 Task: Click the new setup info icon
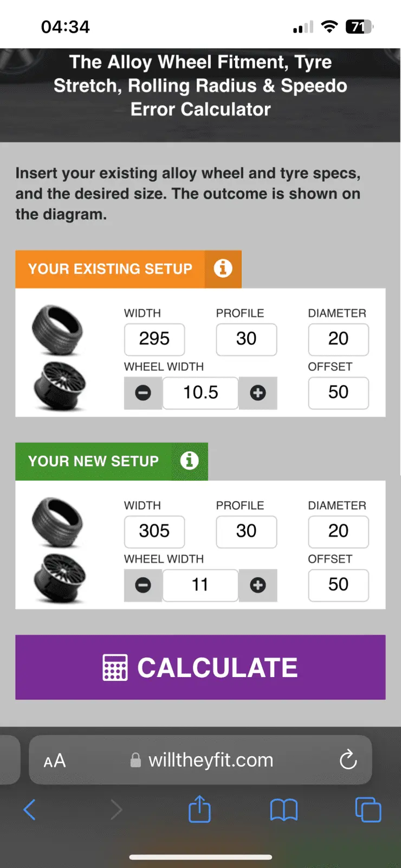click(x=189, y=461)
